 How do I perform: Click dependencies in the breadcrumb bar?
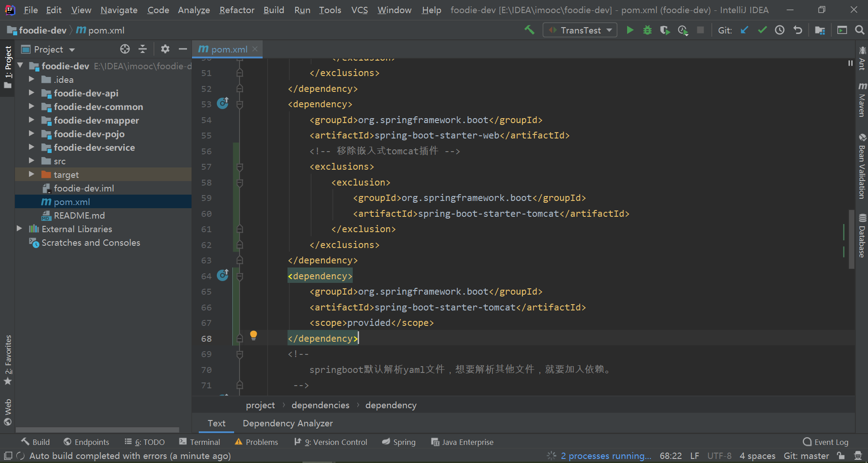click(320, 405)
